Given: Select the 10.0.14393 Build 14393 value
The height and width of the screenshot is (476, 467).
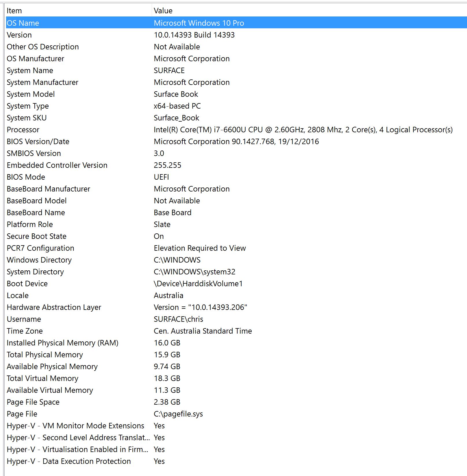Looking at the screenshot, I should 194,35.
